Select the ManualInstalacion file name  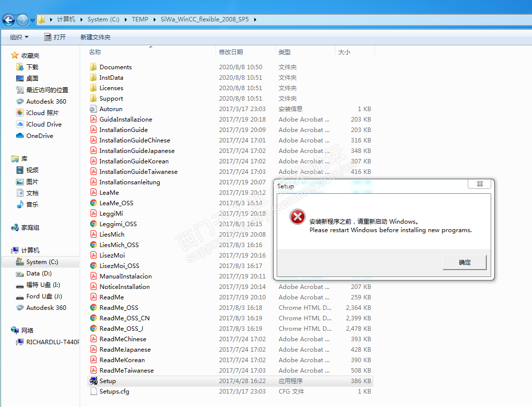click(x=125, y=276)
